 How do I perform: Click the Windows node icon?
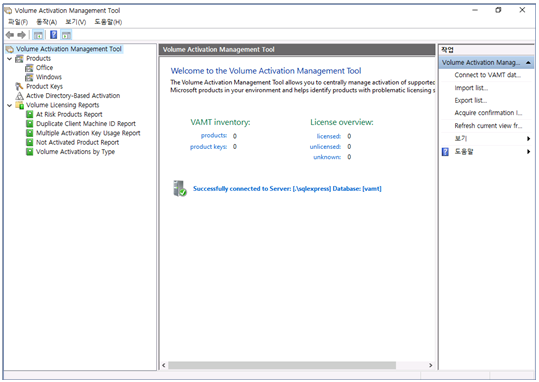point(29,77)
